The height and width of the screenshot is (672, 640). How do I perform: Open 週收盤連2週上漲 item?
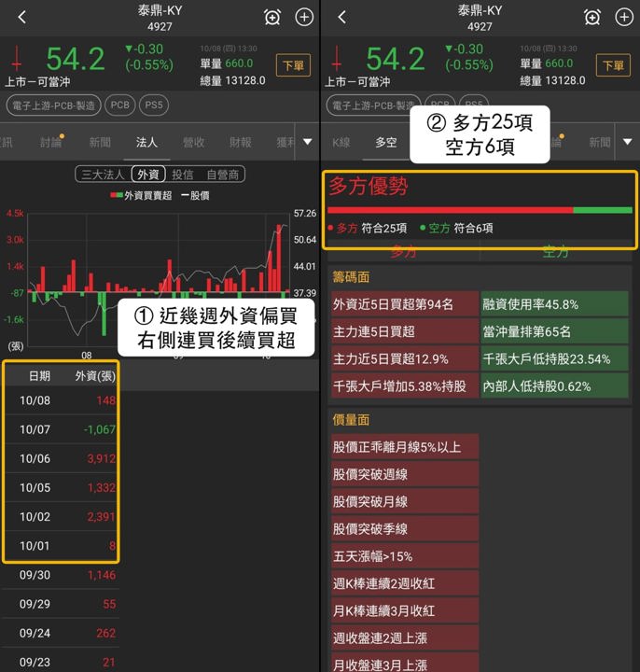click(405, 637)
